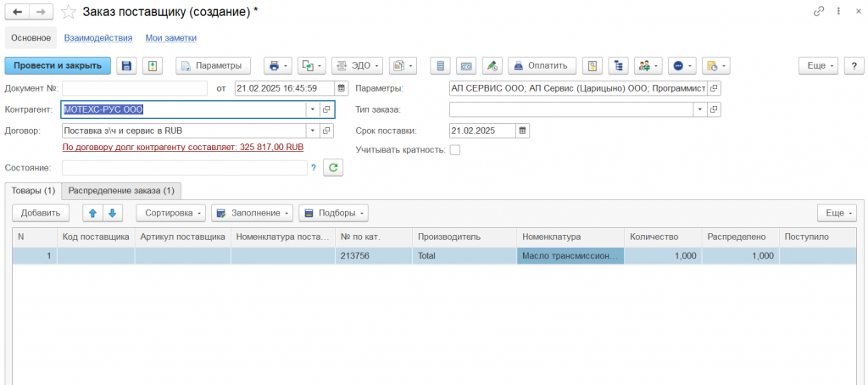Expand the Контрагент dropdown list
Image resolution: width=868 pixels, height=385 pixels.
(x=312, y=109)
